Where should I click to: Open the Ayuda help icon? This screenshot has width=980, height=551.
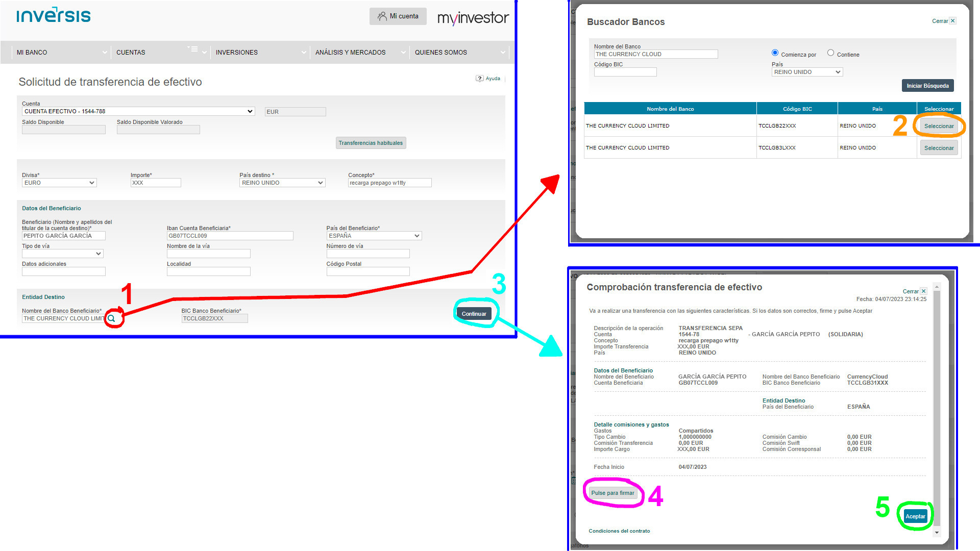click(x=479, y=79)
